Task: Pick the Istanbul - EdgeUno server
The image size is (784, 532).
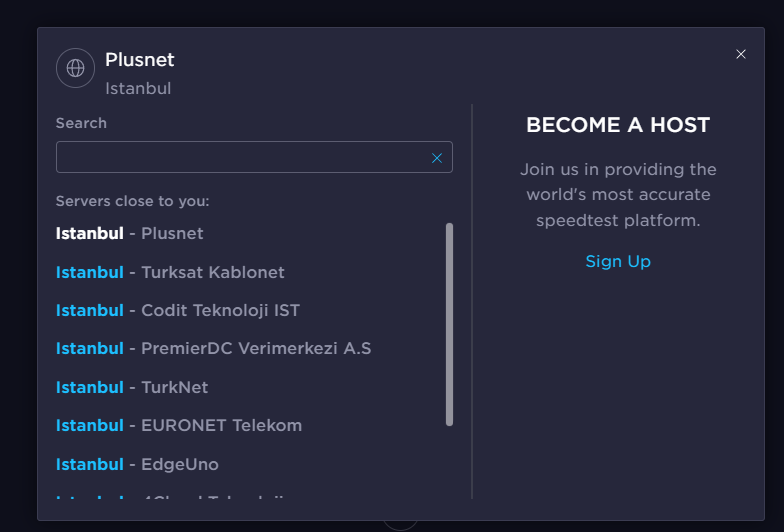Action: point(137,464)
